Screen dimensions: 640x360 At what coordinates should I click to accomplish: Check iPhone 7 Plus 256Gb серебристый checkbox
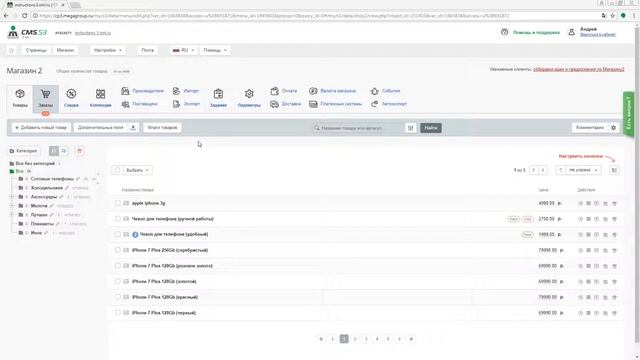[x=118, y=250]
